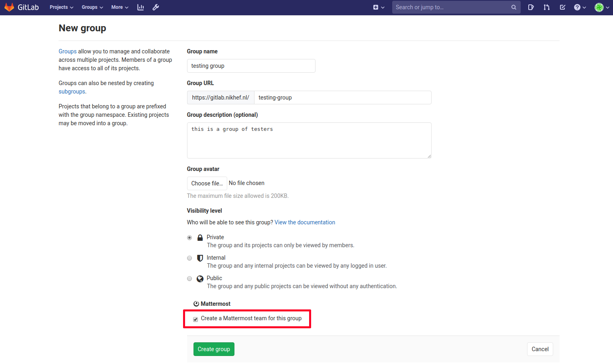The image size is (613, 364).
Task: Focus the Group URL path field
Action: (x=343, y=98)
